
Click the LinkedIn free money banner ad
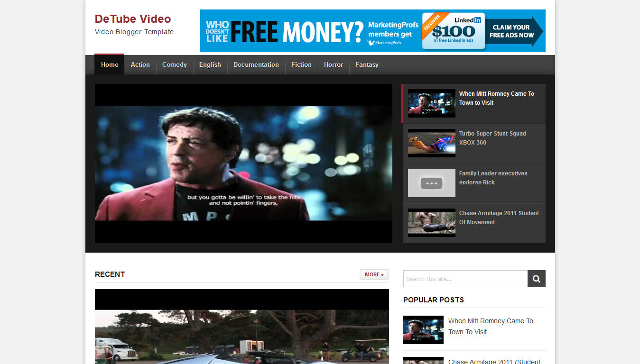tap(373, 31)
